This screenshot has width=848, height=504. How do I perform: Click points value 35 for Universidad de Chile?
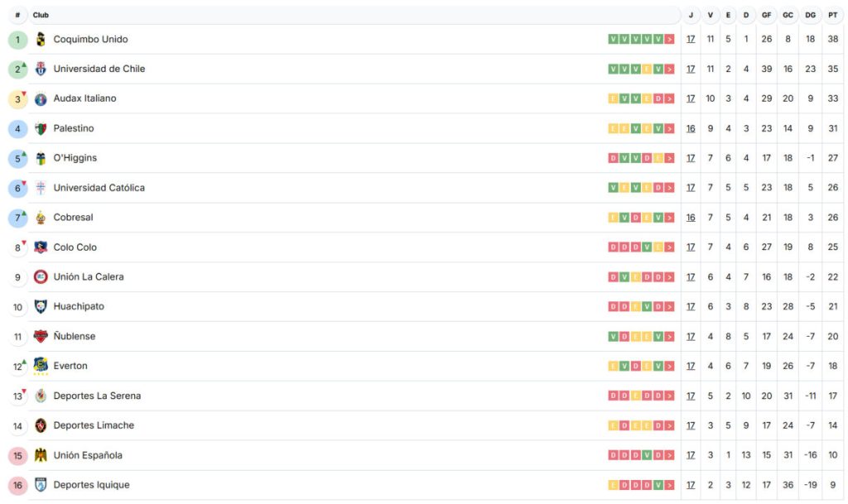pyautogui.click(x=833, y=70)
